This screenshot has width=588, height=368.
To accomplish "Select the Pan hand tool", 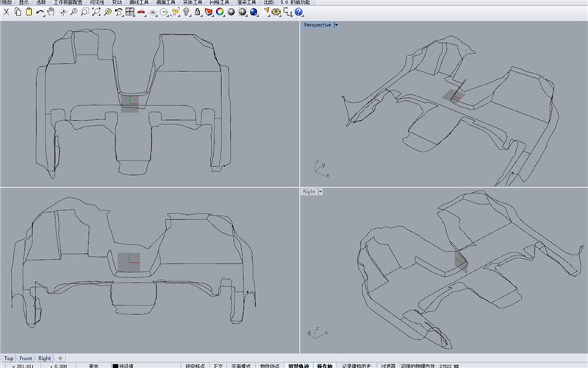I will click(x=51, y=13).
